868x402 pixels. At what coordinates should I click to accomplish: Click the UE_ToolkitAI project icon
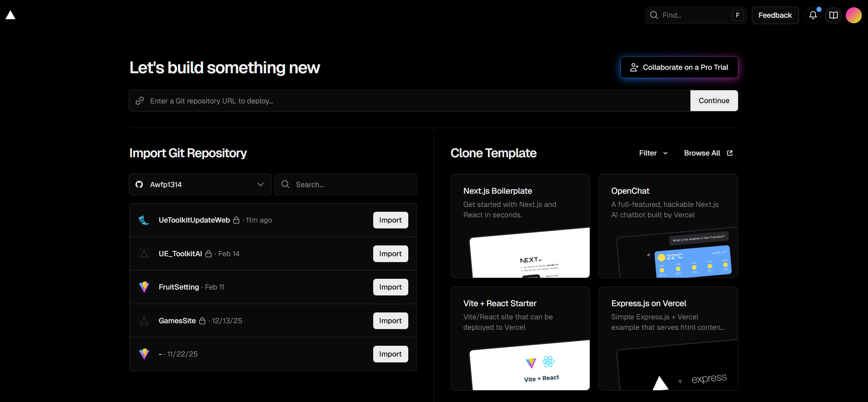tap(144, 254)
